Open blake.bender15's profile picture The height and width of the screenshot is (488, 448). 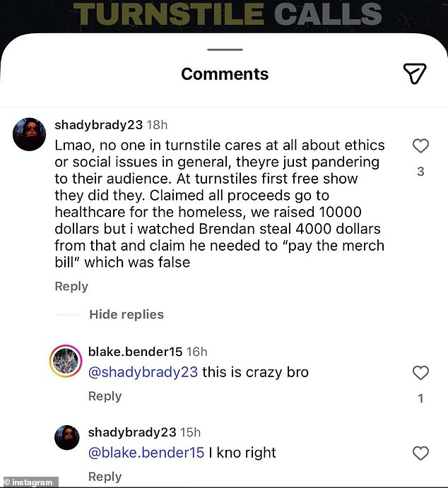66,360
